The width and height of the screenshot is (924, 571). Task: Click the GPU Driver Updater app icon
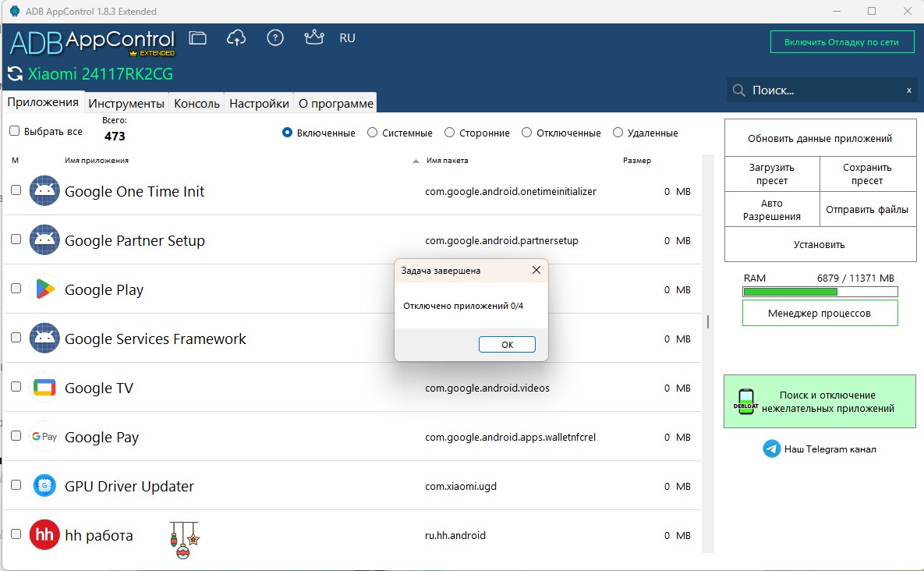pyautogui.click(x=44, y=485)
